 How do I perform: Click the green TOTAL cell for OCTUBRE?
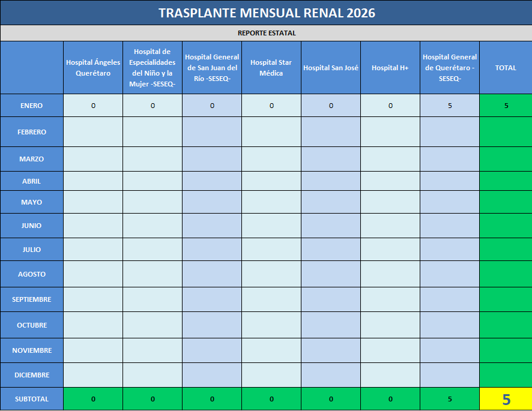[506, 325]
